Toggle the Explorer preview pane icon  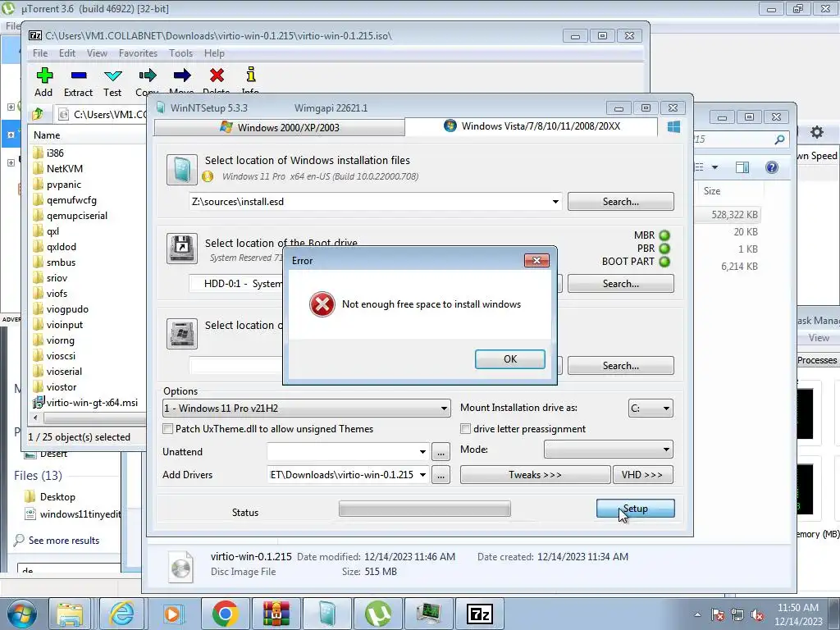point(742,167)
